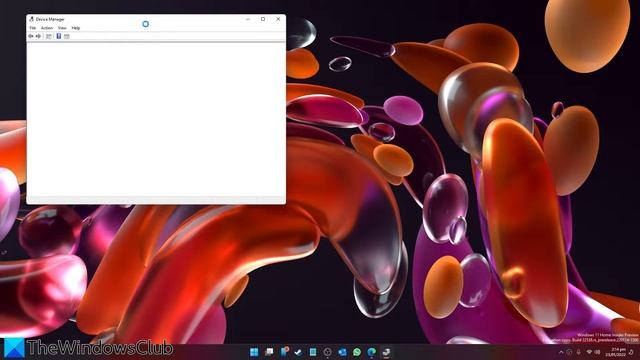The height and width of the screenshot is (360, 640).
Task: Open the taskbar app with red notification badge
Action: [x=284, y=352]
